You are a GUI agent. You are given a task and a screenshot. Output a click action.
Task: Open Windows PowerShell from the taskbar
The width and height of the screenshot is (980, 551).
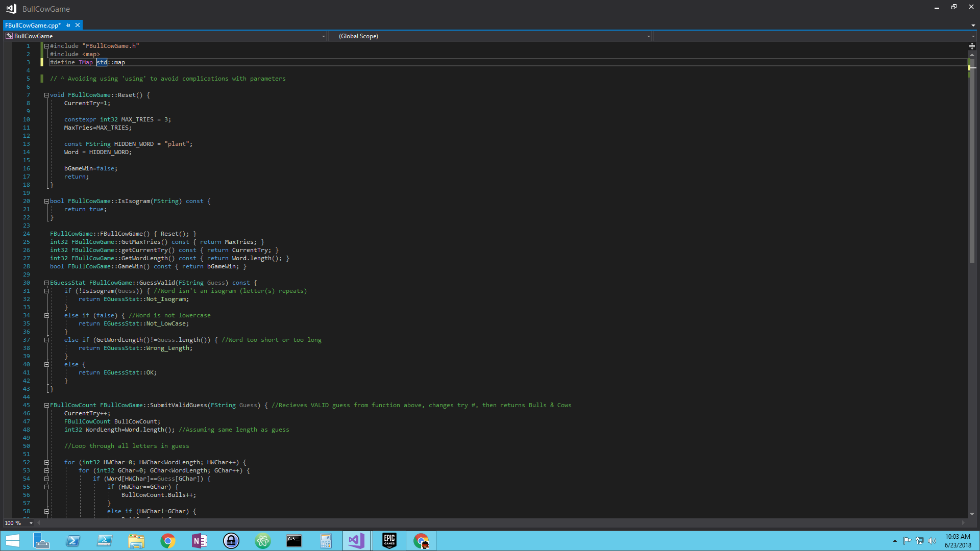(73, 541)
